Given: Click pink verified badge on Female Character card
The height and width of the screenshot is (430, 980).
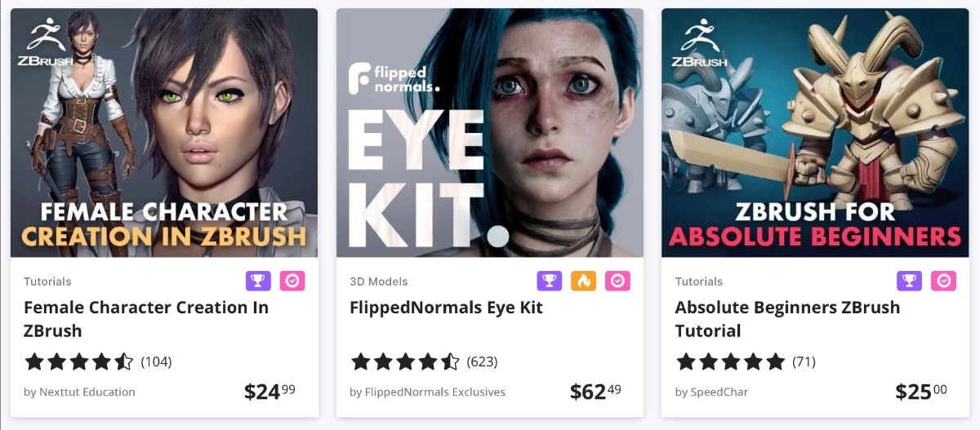Looking at the screenshot, I should click(292, 281).
